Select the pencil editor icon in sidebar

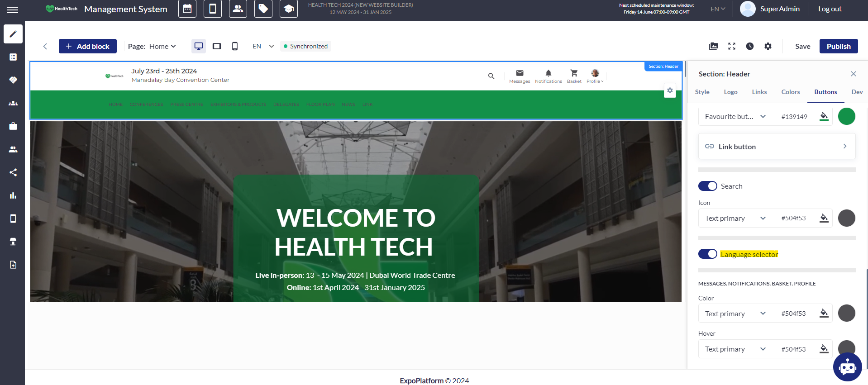click(13, 34)
